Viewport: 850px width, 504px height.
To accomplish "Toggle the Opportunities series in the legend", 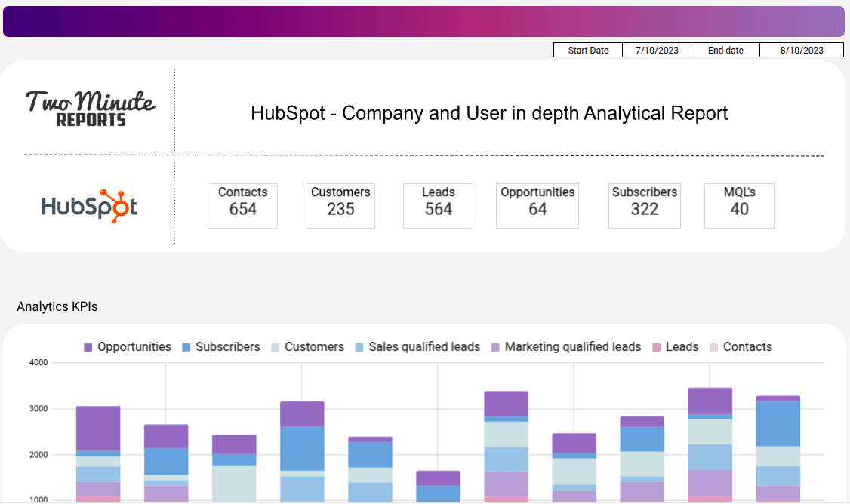I will (127, 347).
